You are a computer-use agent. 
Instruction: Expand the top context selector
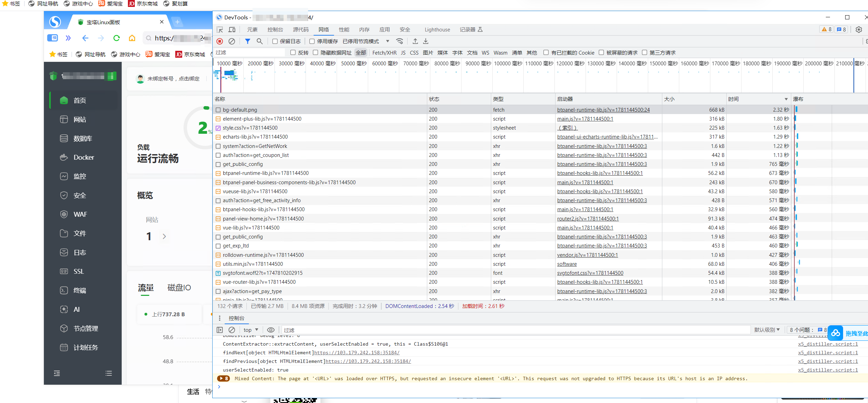[x=251, y=330]
